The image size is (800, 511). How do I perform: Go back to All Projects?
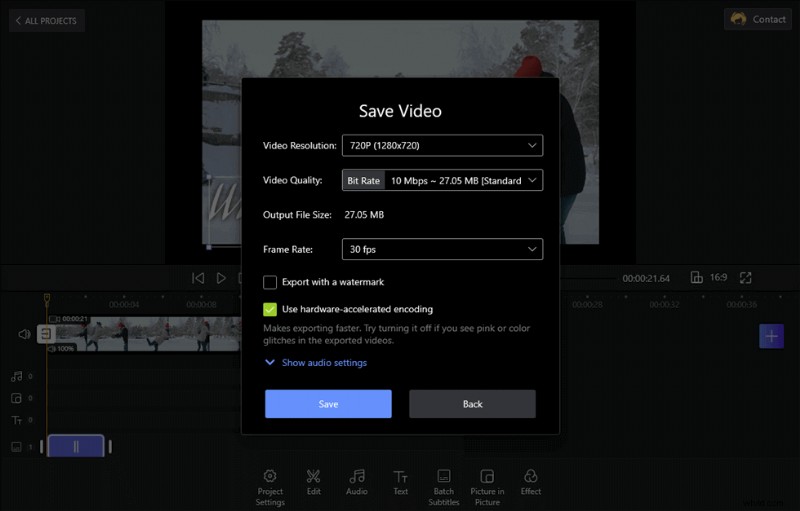(x=46, y=21)
